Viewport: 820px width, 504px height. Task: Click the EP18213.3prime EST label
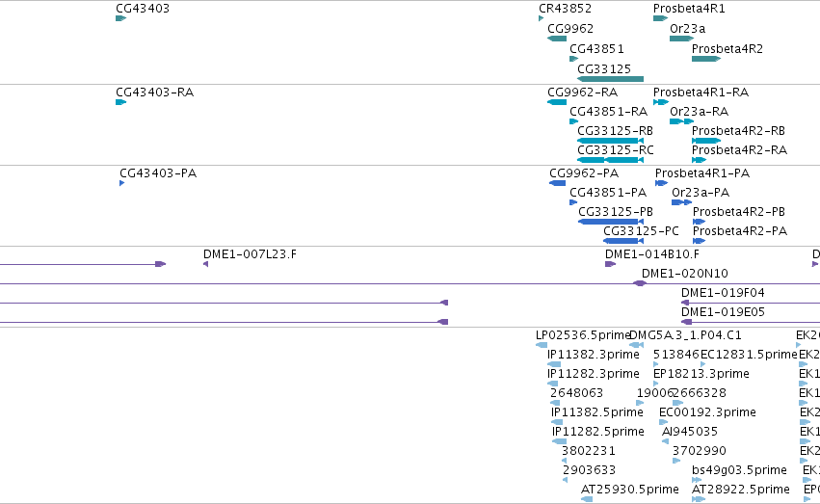click(701, 374)
